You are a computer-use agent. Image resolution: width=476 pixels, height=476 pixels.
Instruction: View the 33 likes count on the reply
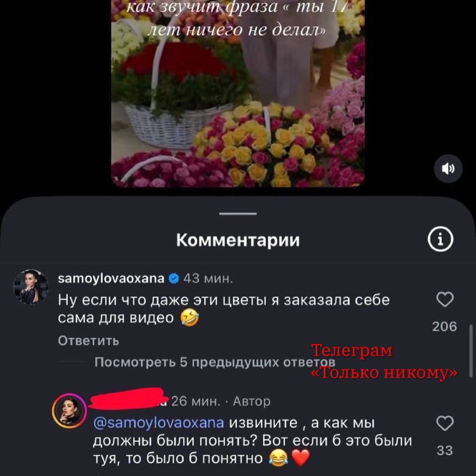[444, 450]
